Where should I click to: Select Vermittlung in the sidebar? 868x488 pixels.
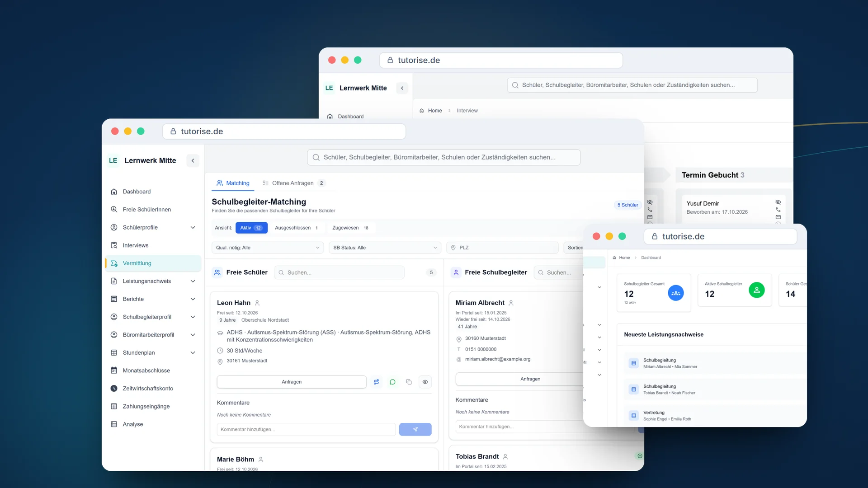(153, 263)
